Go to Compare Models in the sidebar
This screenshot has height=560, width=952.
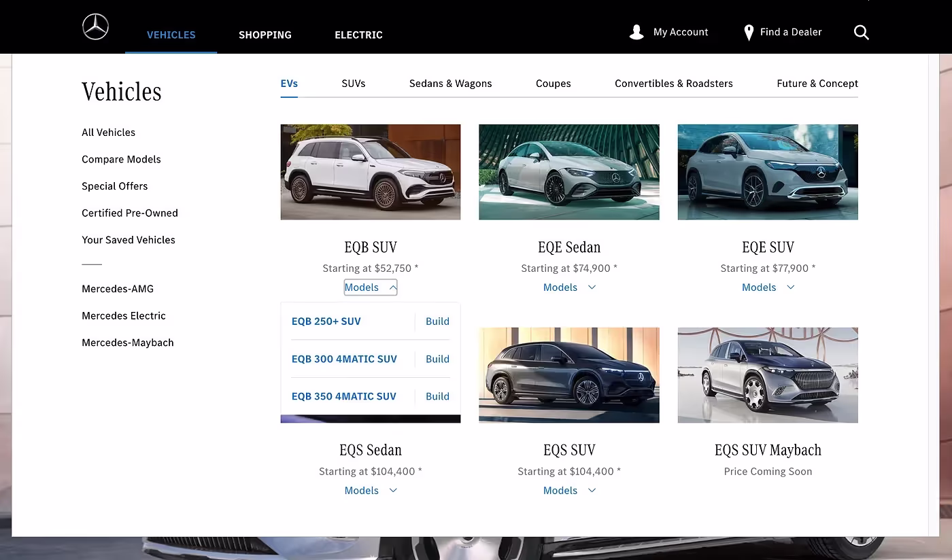point(121,159)
